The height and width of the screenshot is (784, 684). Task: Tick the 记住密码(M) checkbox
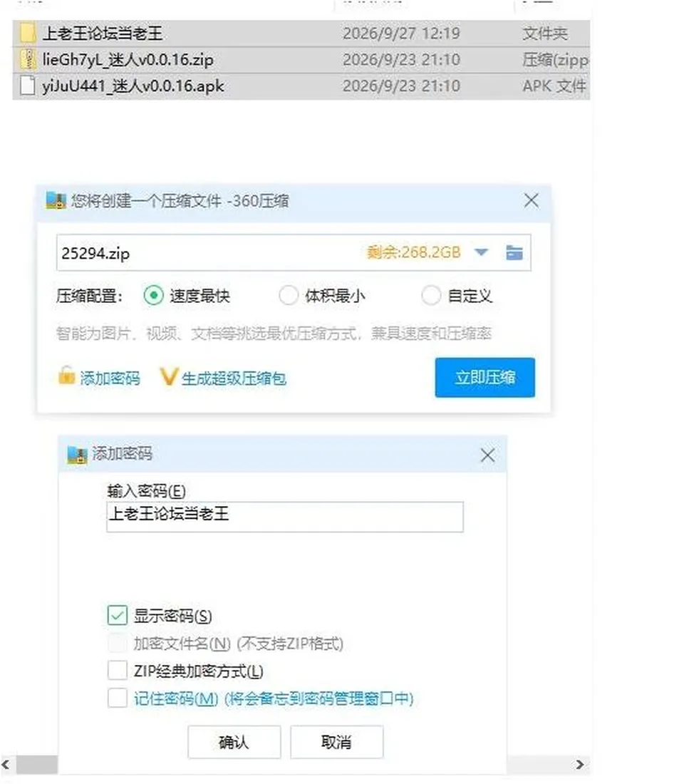coord(118,698)
